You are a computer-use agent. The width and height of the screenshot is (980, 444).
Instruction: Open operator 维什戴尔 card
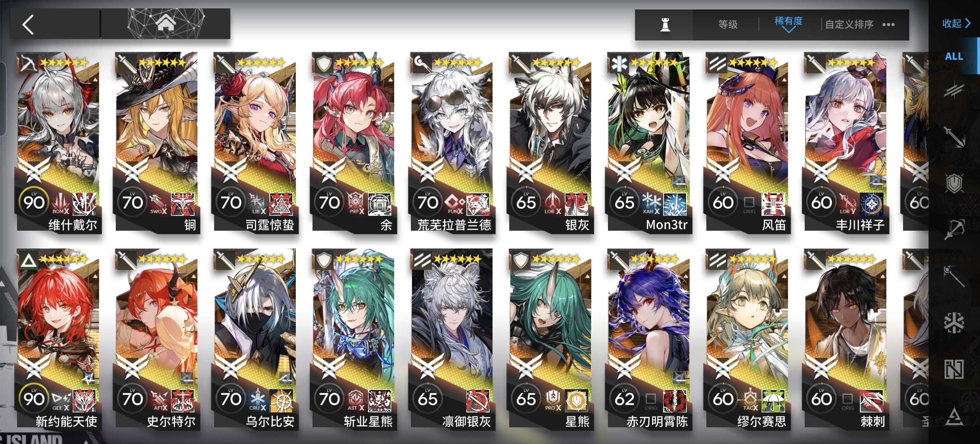click(58, 143)
